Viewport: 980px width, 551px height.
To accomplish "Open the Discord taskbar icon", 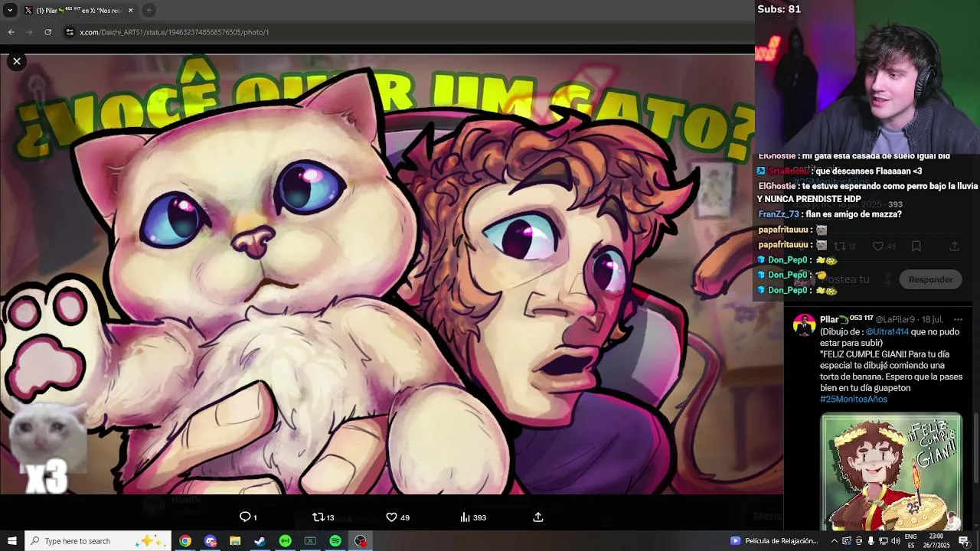I will click(x=211, y=541).
